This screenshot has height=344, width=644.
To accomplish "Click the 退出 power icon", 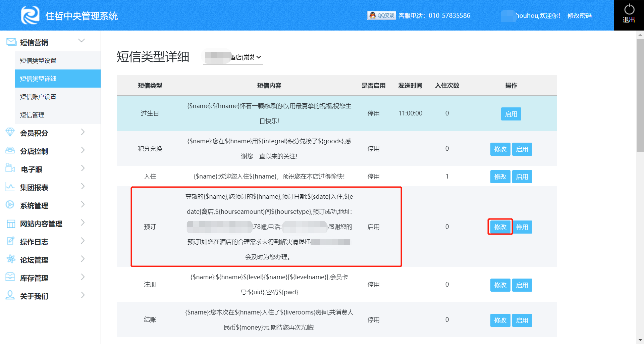I will click(x=629, y=9).
